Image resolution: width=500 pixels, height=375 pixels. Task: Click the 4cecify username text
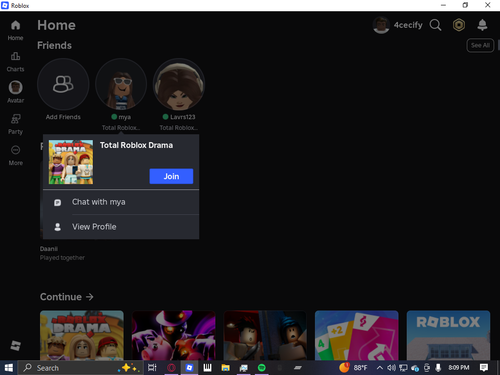[408, 25]
